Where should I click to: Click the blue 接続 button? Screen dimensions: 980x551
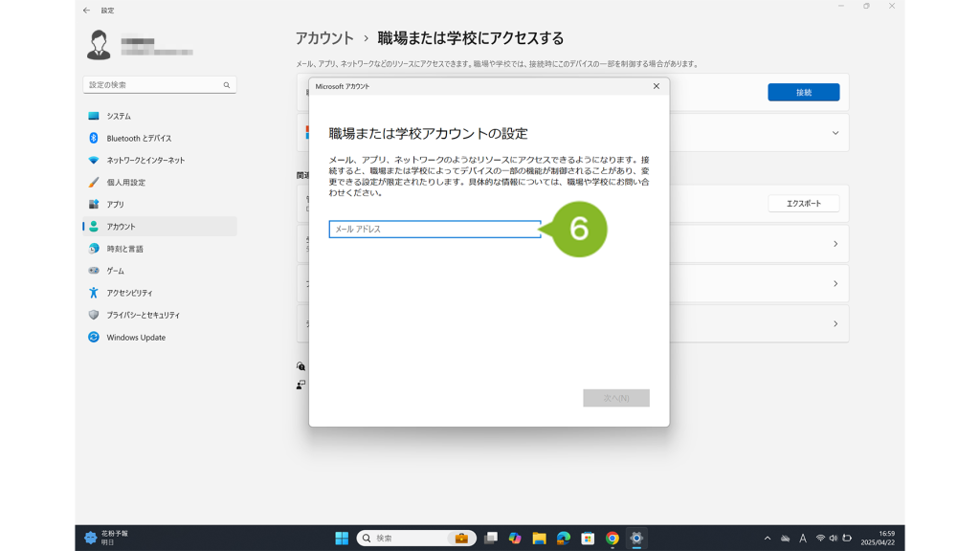(803, 93)
